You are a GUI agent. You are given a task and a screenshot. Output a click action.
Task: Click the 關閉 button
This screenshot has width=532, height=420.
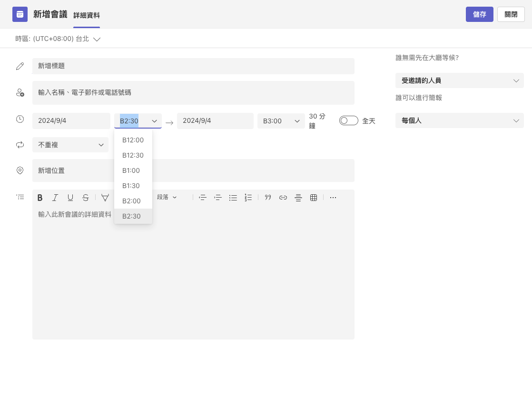[x=511, y=14]
